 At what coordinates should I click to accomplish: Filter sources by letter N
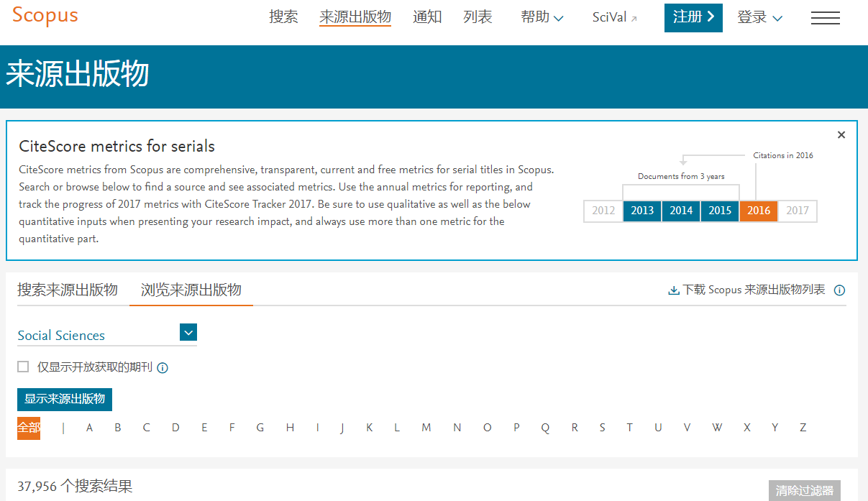click(x=457, y=428)
